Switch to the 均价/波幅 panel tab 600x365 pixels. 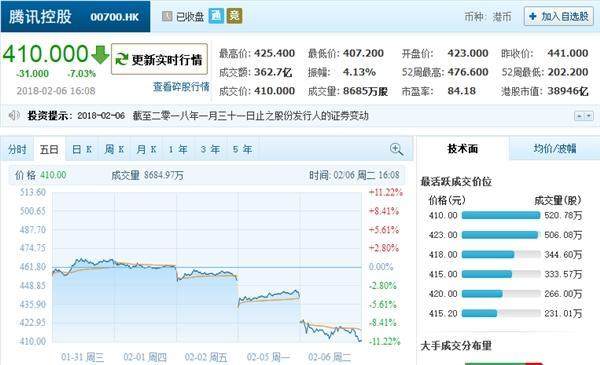[555, 148]
